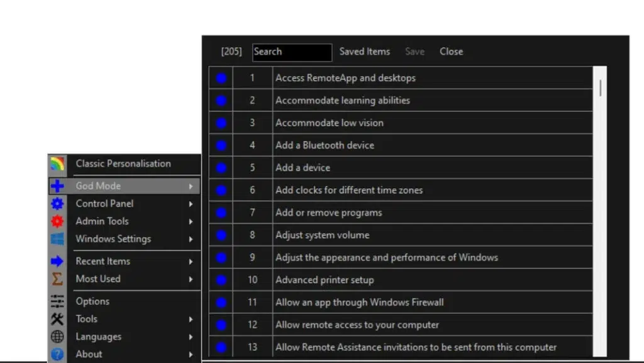Click the red gear Admin Tools icon

pos(57,221)
